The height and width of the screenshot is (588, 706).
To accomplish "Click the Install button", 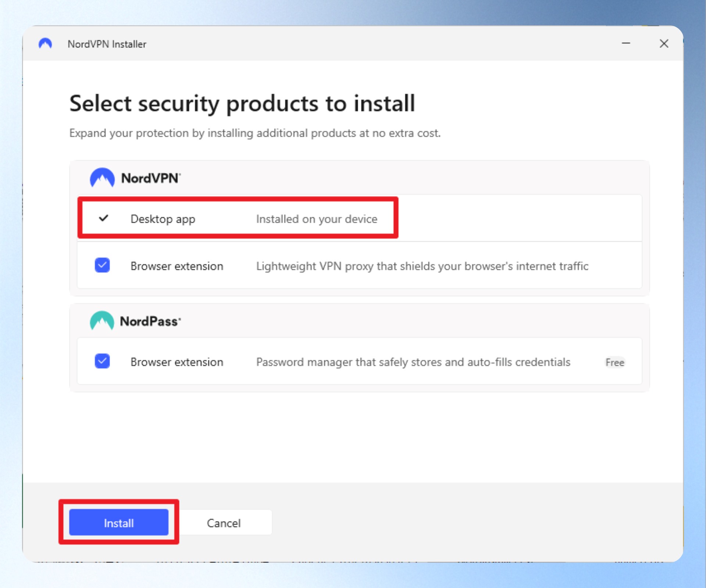I will [x=119, y=523].
